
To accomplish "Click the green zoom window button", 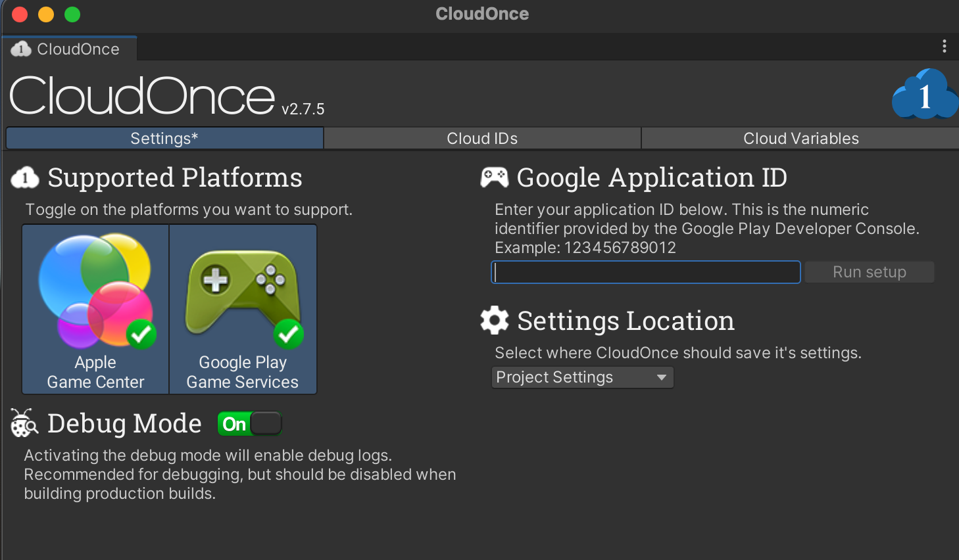I will click(x=72, y=14).
